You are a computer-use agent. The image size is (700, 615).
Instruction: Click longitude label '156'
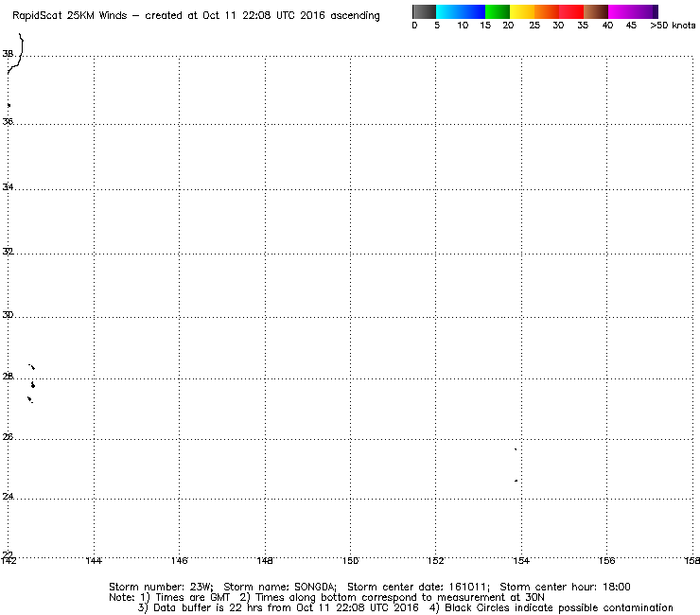point(606,560)
